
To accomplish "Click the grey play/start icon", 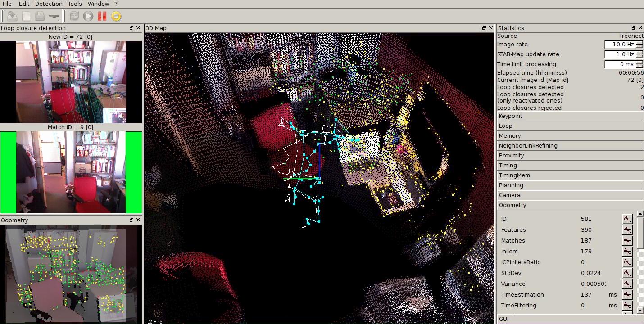I will tap(88, 16).
